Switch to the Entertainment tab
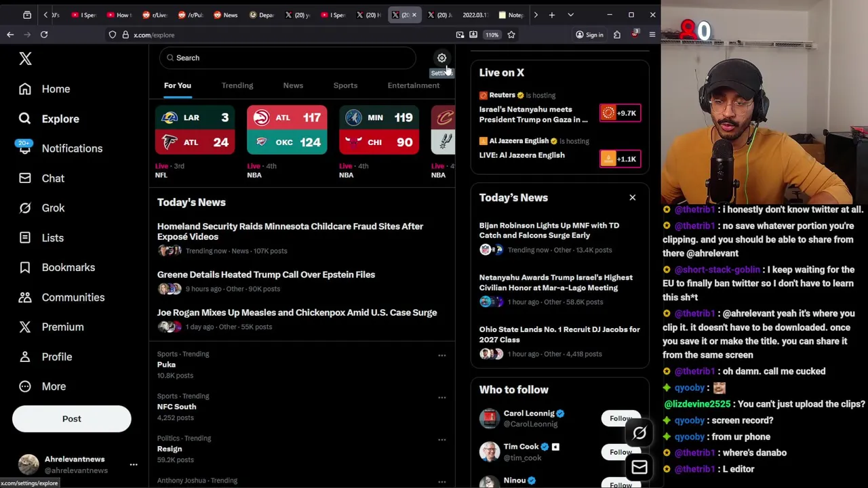 coord(414,85)
